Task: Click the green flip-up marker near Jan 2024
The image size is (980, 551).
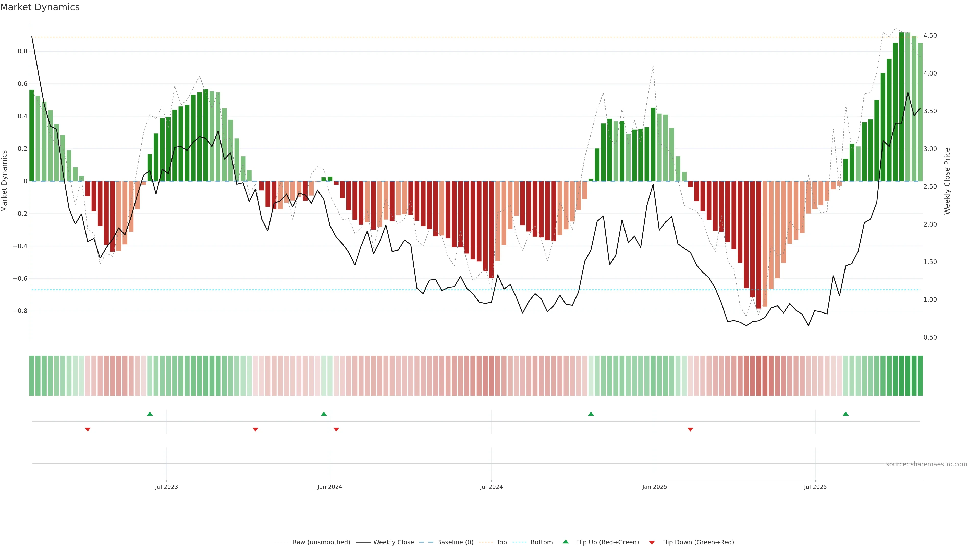Action: [x=323, y=414]
